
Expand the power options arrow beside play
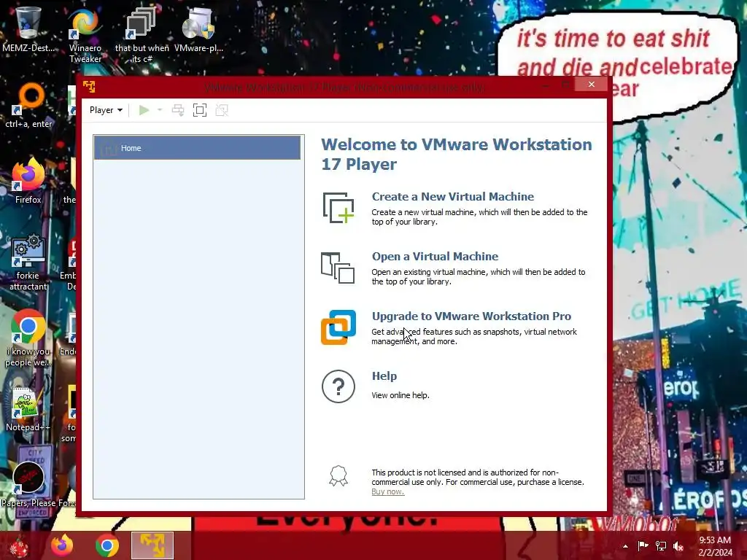click(160, 110)
